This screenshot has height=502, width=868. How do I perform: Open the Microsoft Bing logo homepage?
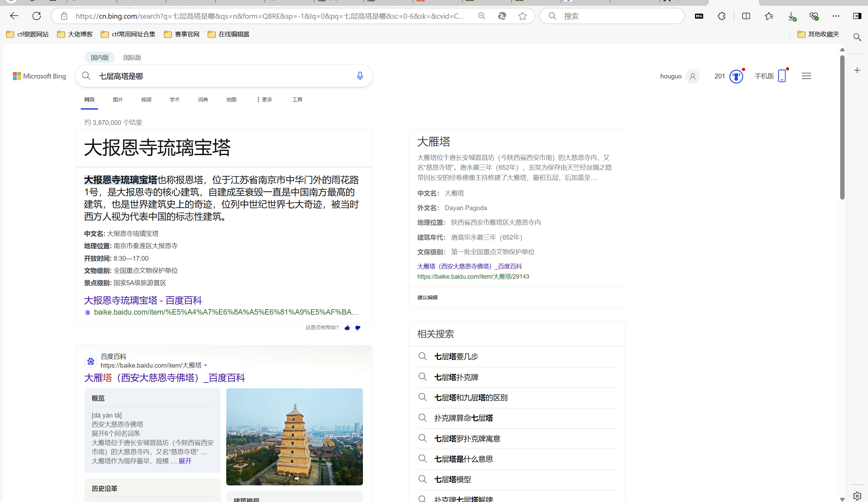click(x=39, y=76)
